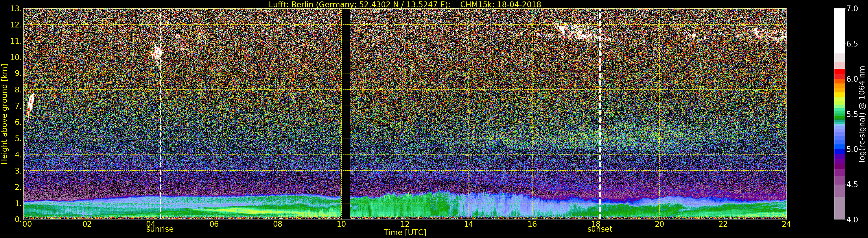
Task: Select the height axis tick '3.'
Action: [x=19, y=171]
